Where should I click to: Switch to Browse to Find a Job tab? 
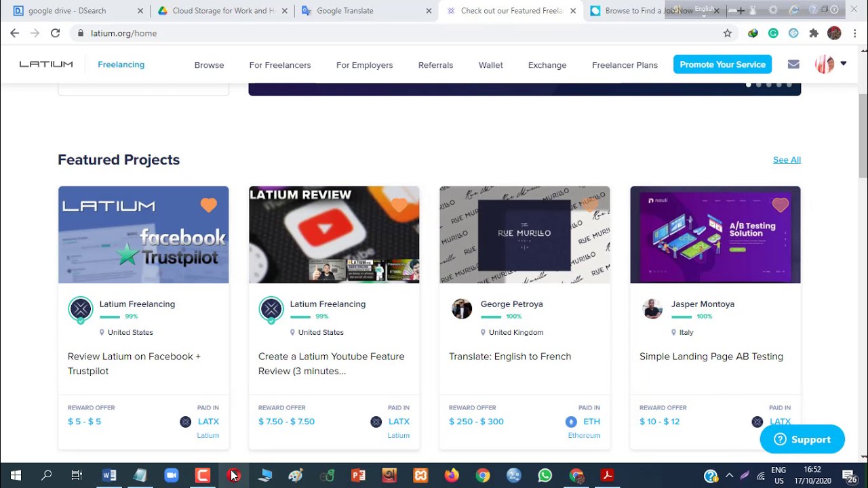649,11
